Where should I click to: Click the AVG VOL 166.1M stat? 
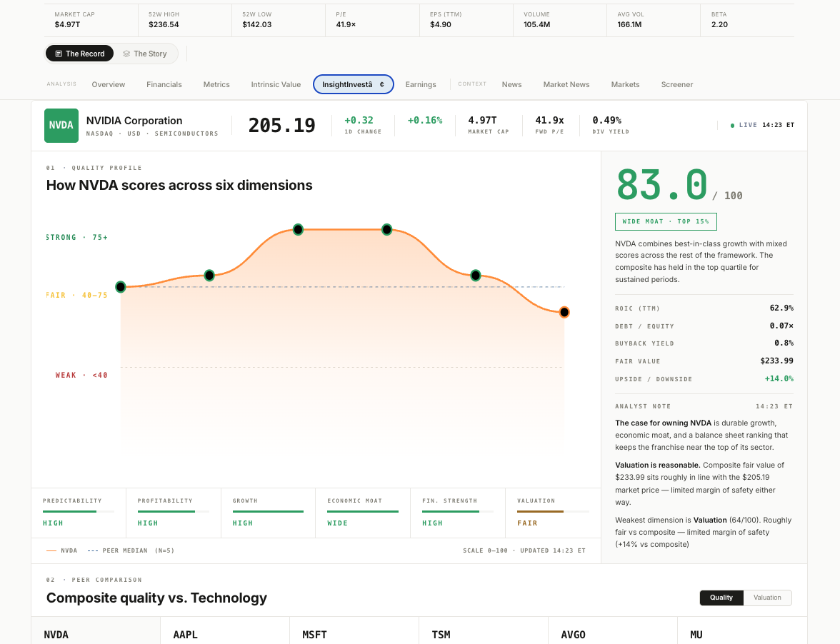point(654,20)
